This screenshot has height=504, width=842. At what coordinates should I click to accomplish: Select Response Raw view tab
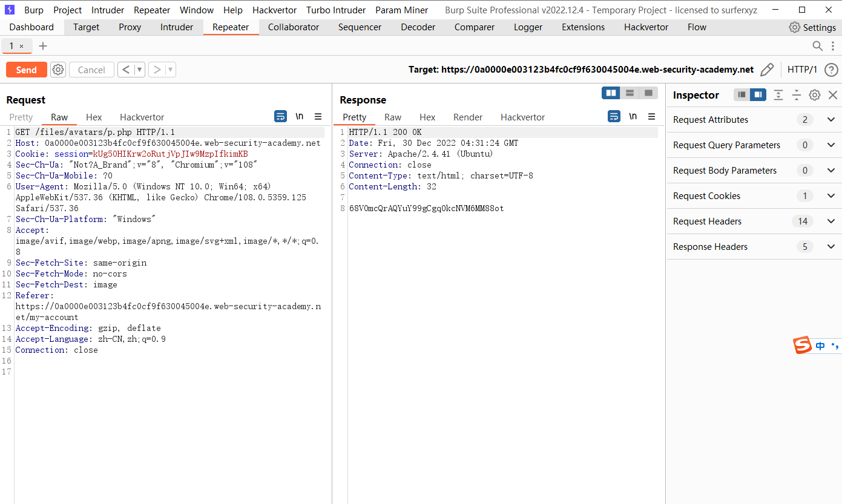coord(393,117)
